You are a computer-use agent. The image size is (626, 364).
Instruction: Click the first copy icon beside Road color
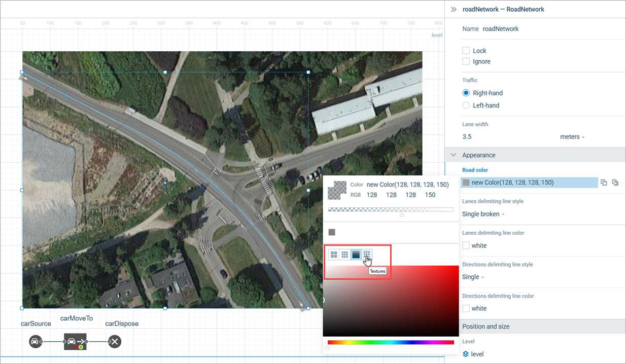(x=604, y=183)
